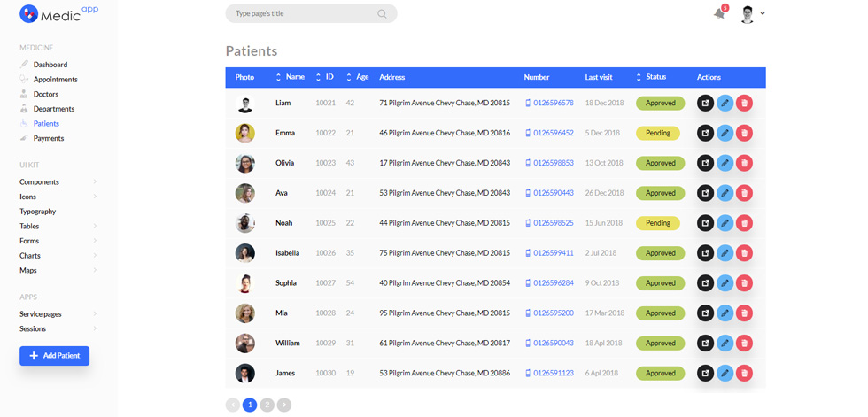Delete Isabella's record with the trash icon
Screen dimensions: 868x417
tap(745, 252)
